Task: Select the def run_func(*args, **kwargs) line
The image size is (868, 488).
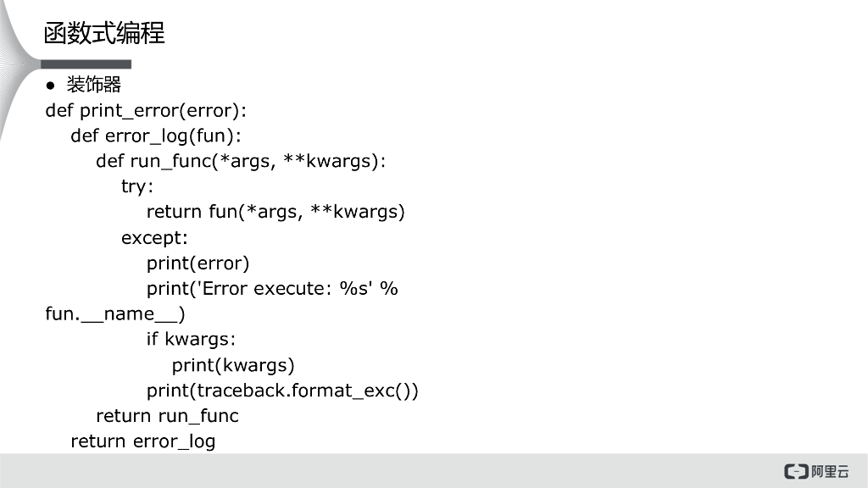Action: [x=241, y=161]
